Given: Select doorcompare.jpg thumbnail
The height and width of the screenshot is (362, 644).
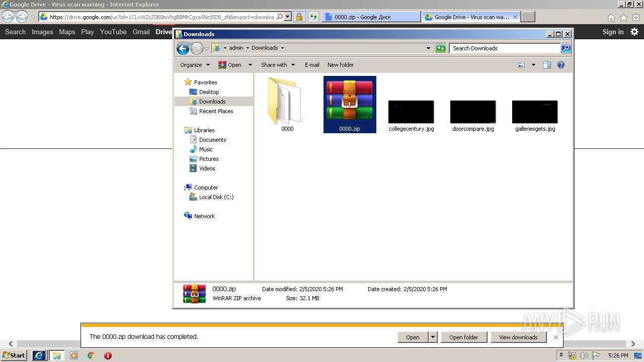Looking at the screenshot, I should (473, 116).
